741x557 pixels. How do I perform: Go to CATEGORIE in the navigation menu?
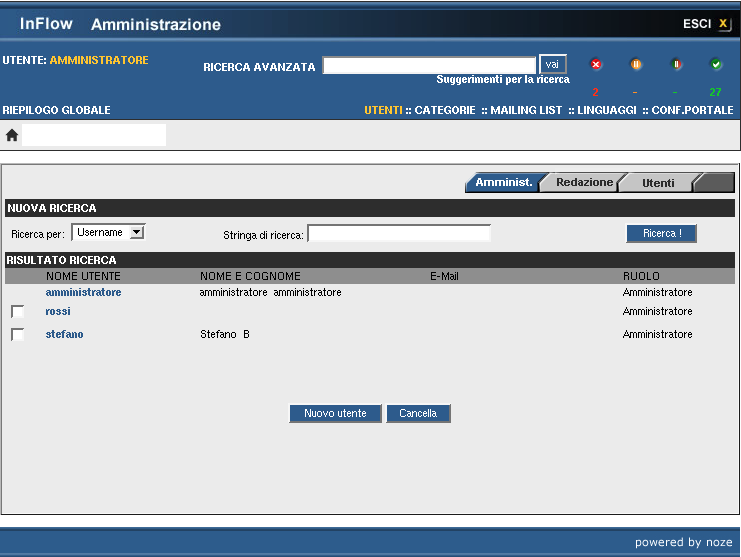(444, 110)
